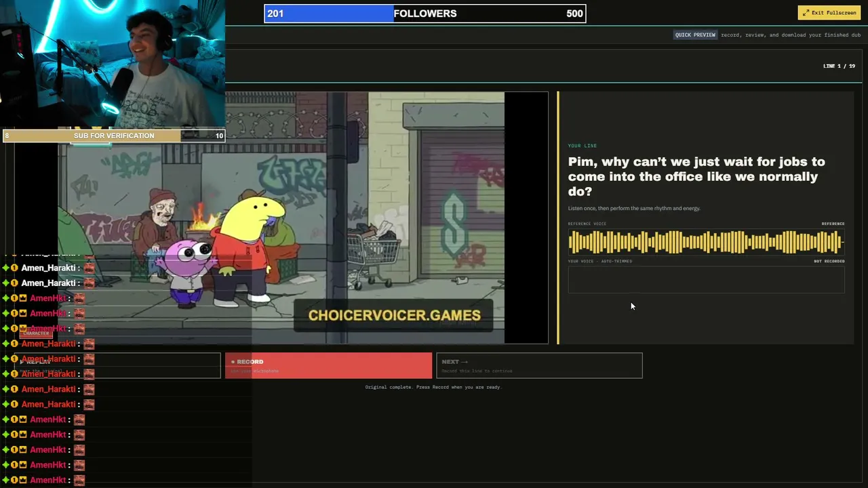Click the empty Your Voice recording track
Screen dimensions: 868x488
[x=706, y=279]
